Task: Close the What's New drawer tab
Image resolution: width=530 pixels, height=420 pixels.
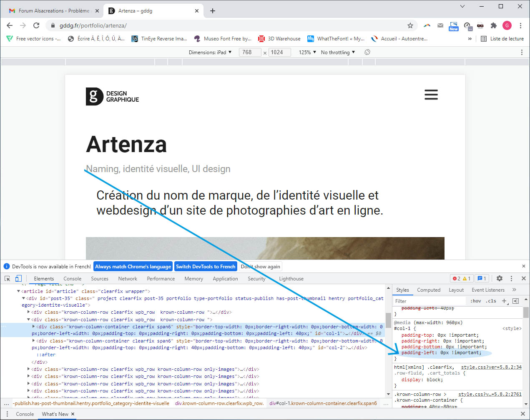Action: pyautogui.click(x=73, y=414)
